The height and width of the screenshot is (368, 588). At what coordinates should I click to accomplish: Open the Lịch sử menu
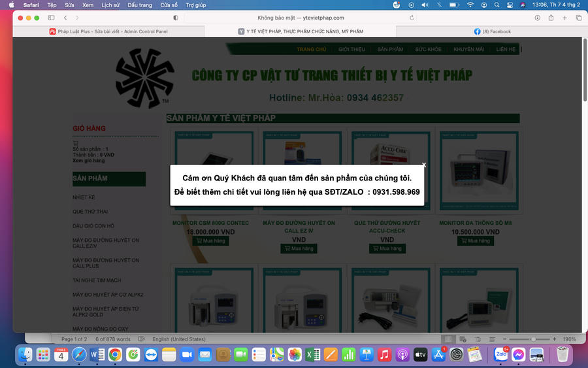[110, 5]
